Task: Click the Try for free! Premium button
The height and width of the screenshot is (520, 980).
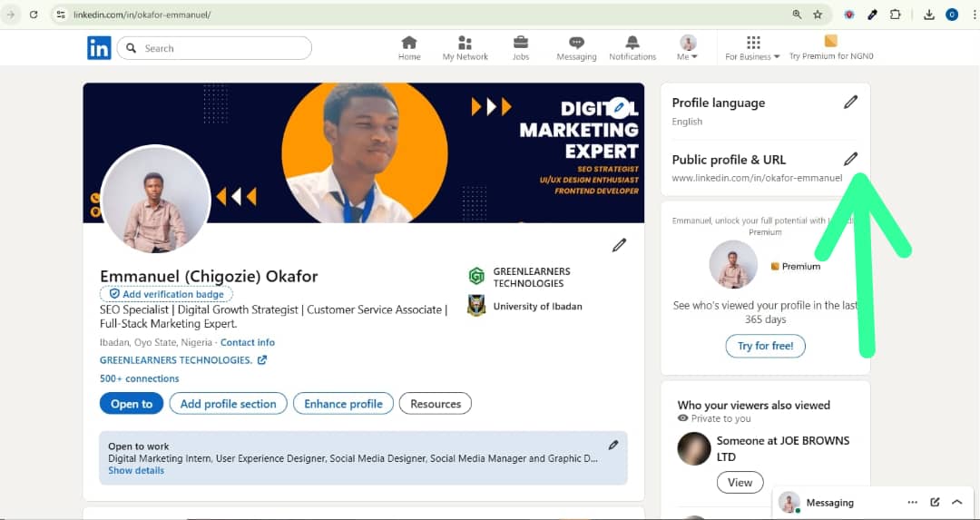Action: coord(765,346)
